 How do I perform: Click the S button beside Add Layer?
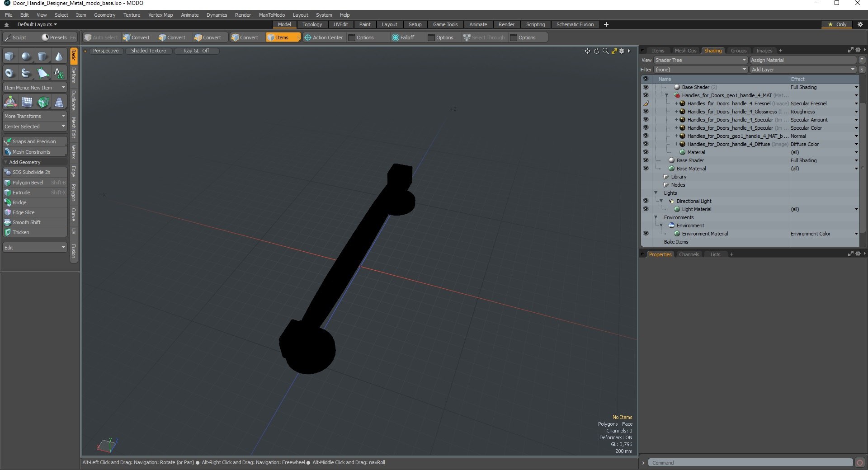tap(862, 70)
